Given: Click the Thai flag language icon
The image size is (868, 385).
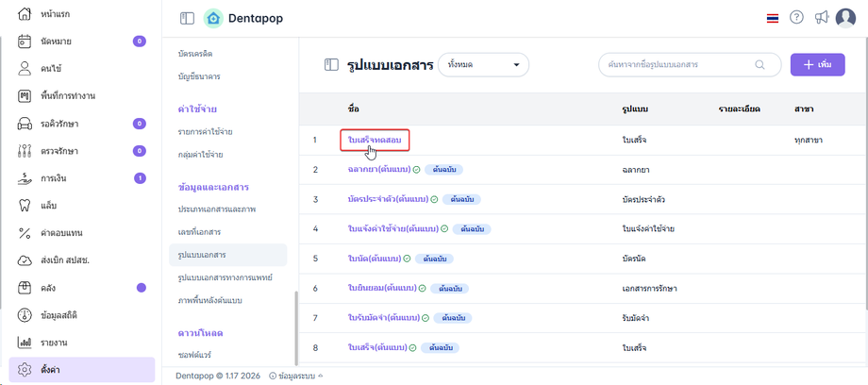Looking at the screenshot, I should pyautogui.click(x=773, y=18).
